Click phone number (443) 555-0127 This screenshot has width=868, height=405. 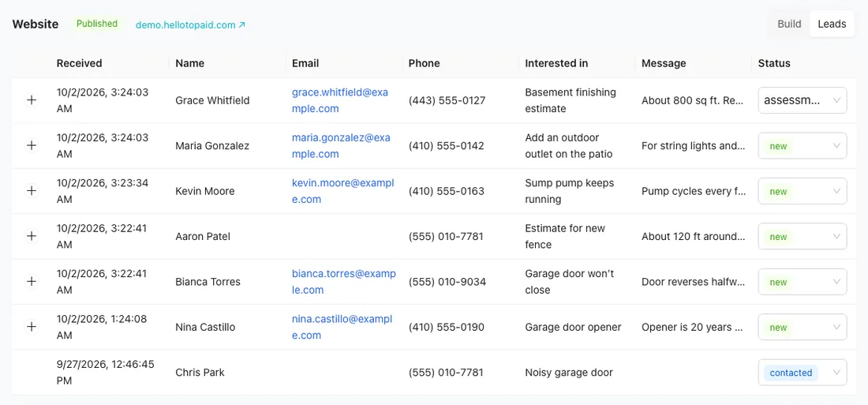[x=447, y=100]
